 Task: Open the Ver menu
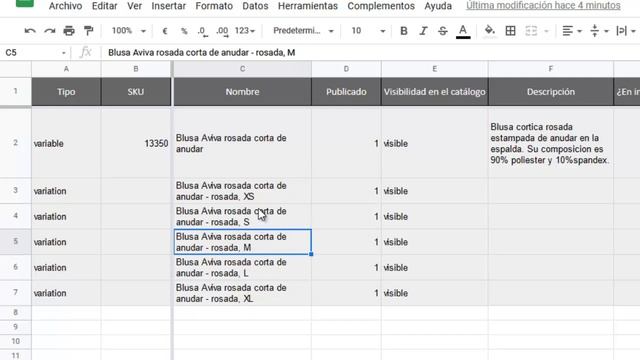[134, 6]
